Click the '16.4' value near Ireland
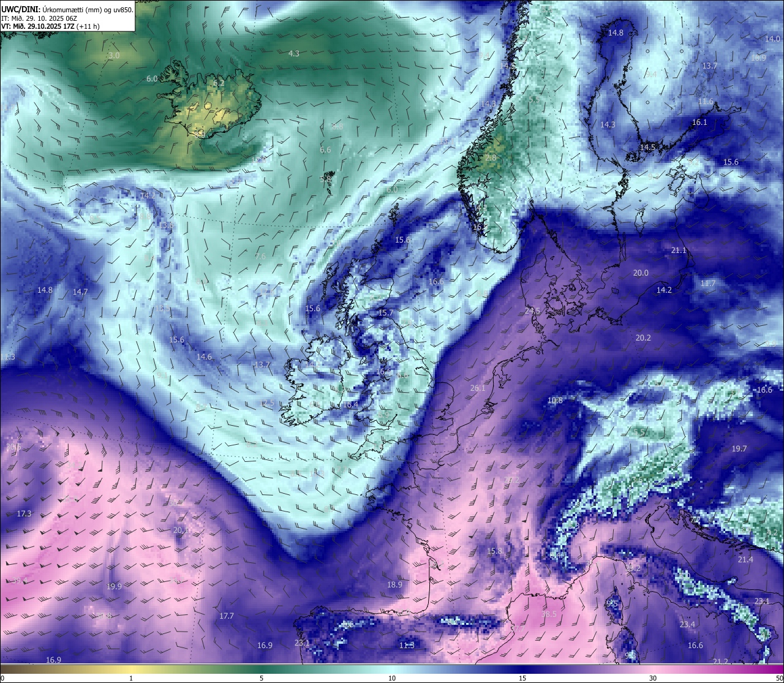 (x=350, y=405)
